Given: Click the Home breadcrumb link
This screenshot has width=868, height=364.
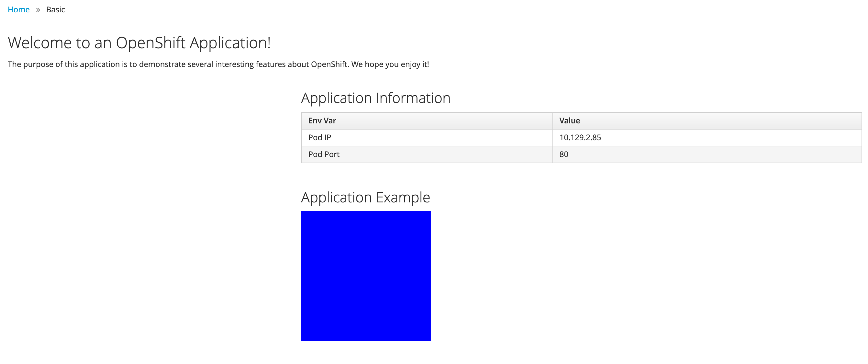Looking at the screenshot, I should (x=18, y=9).
